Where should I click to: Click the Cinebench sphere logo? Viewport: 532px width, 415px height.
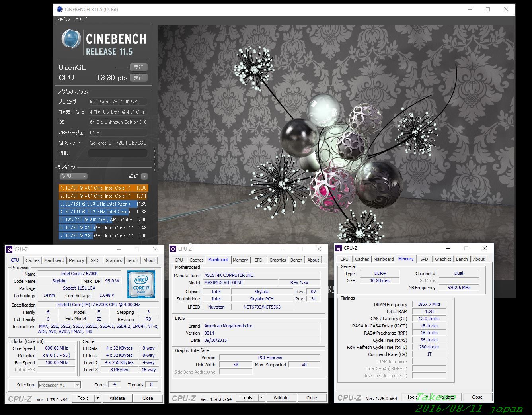pos(71,39)
